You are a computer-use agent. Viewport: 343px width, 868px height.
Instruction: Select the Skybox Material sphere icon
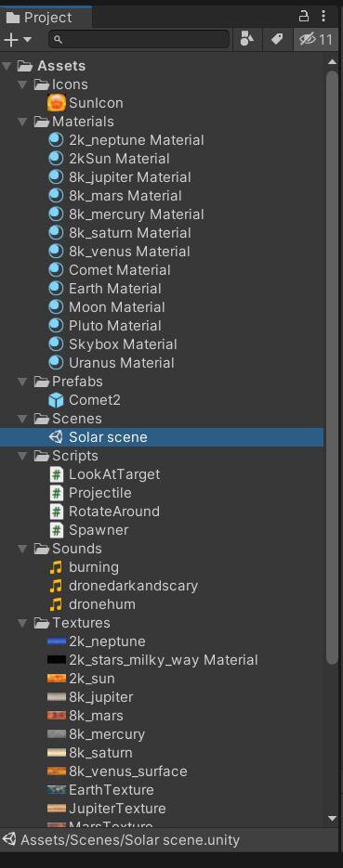[x=57, y=344]
